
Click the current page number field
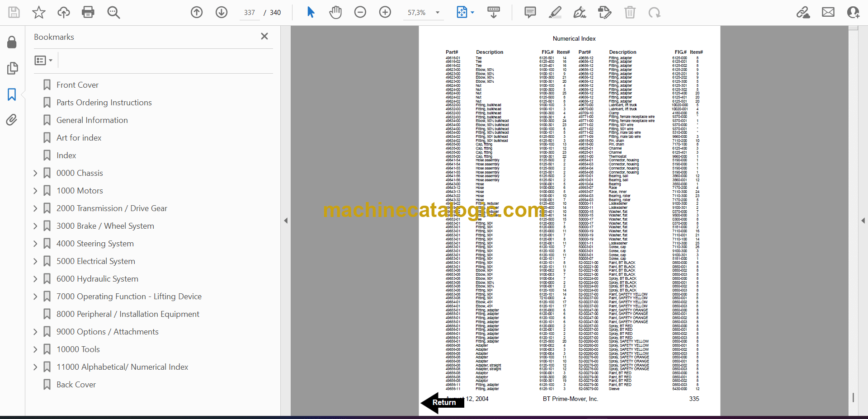[250, 13]
